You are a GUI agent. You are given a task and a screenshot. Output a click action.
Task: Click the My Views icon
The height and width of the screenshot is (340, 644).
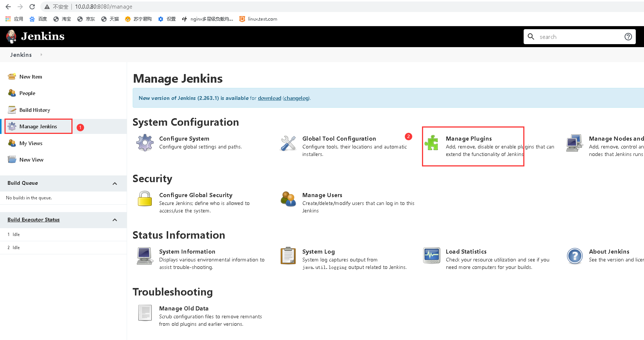[x=12, y=143]
